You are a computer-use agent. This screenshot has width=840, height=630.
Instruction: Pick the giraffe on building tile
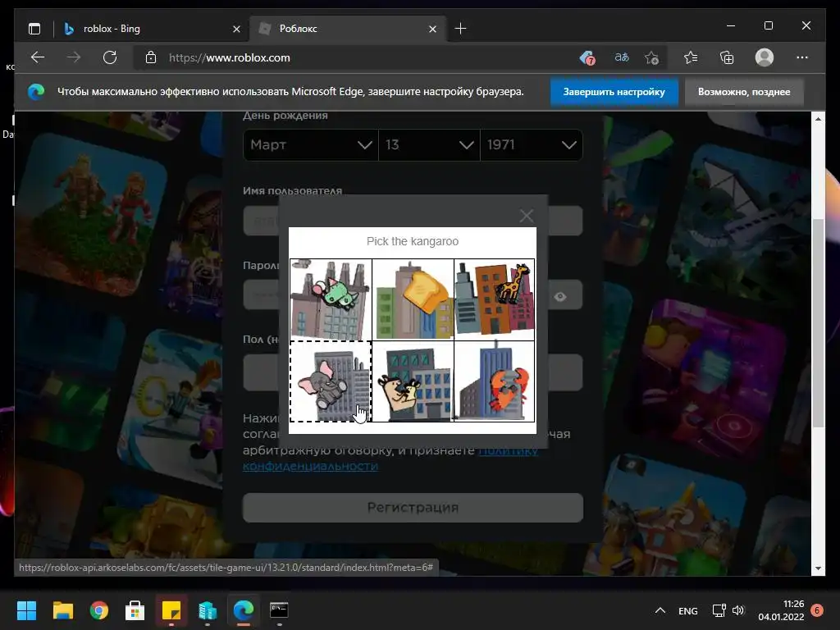coord(494,299)
